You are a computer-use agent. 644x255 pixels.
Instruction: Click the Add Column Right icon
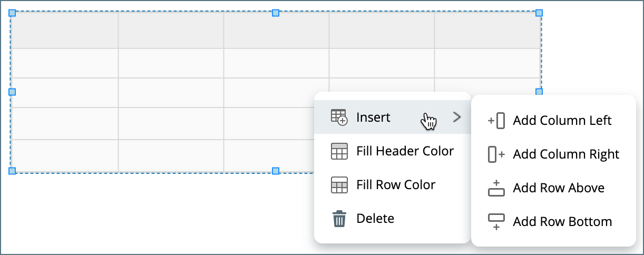tap(496, 154)
